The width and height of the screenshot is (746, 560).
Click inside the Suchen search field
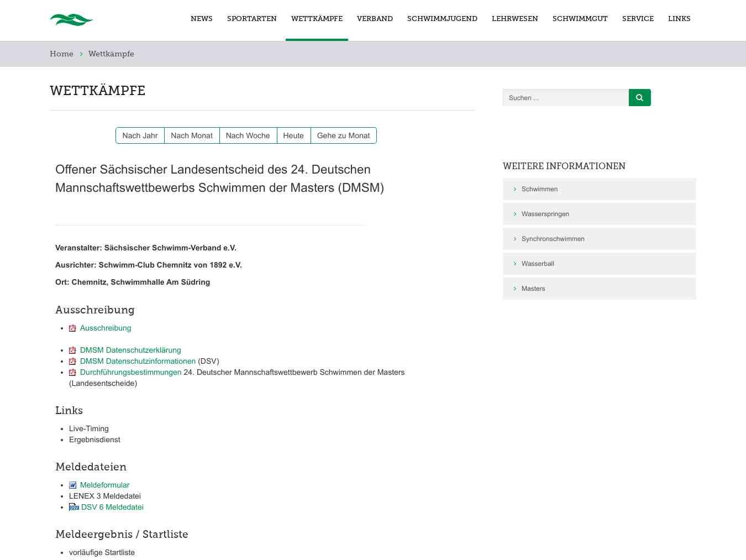(564, 97)
